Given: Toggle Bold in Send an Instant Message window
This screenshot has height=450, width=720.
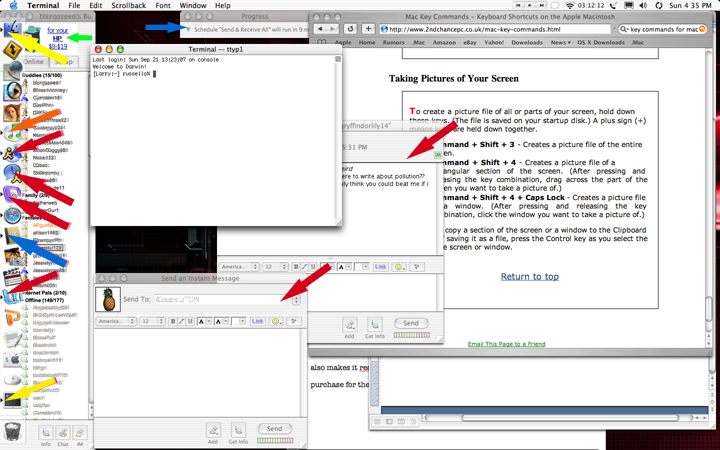Looking at the screenshot, I should (173, 321).
